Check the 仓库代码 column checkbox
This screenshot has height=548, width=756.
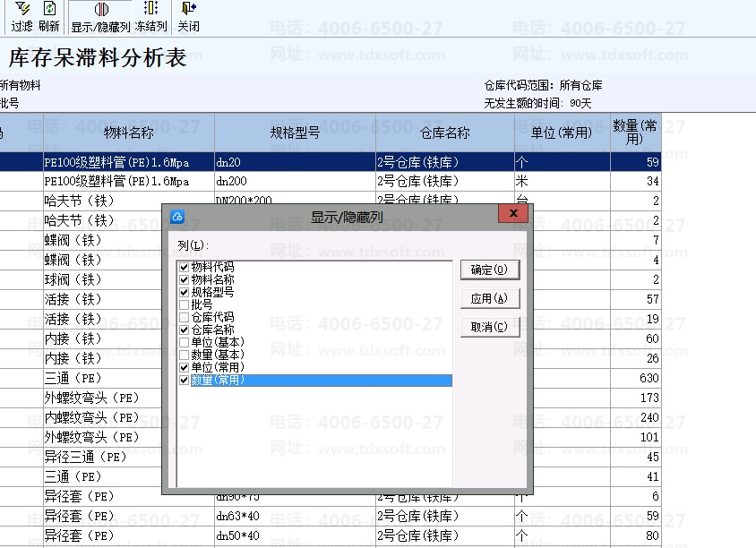(184, 317)
